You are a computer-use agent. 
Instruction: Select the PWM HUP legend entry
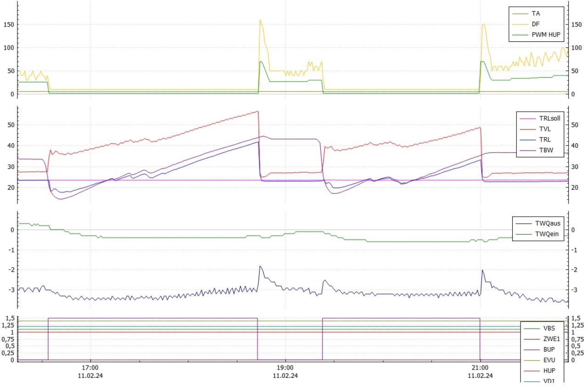coord(536,34)
